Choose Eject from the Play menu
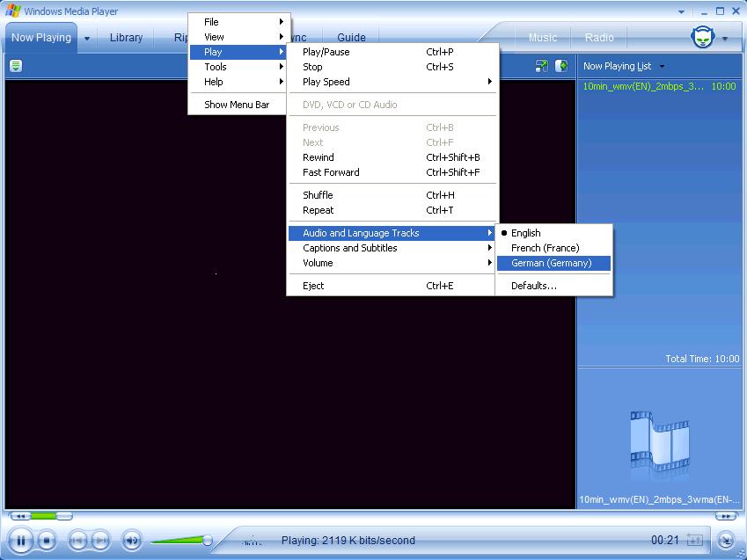Viewport: 747px width, 560px height. pos(392,286)
